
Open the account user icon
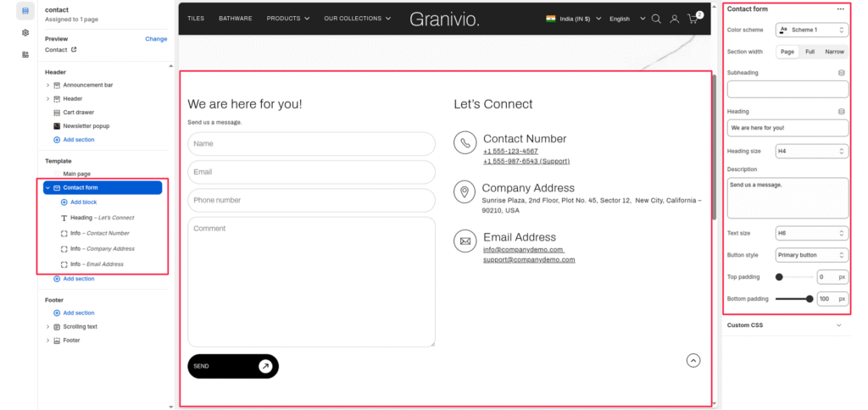[x=675, y=19]
